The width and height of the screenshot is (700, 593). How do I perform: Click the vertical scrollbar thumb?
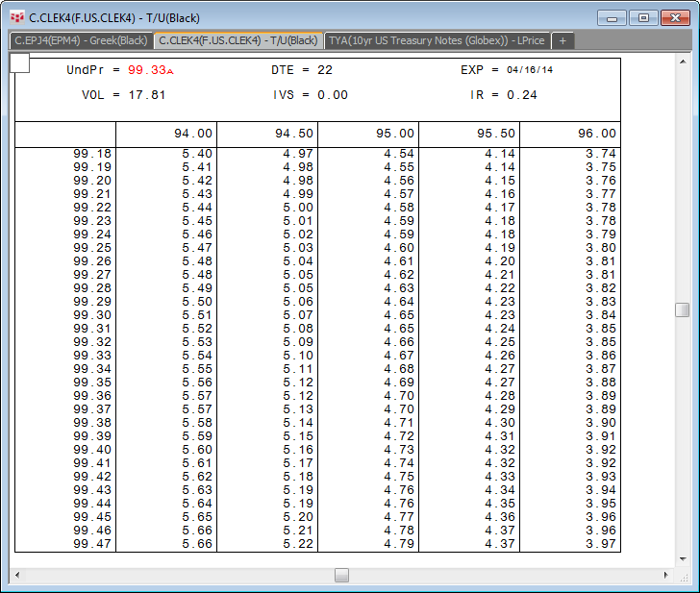pos(682,309)
